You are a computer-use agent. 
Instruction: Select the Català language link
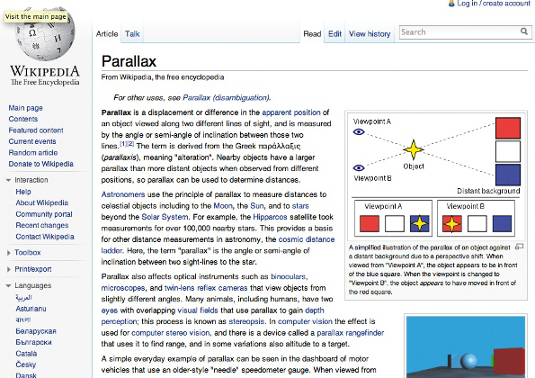click(26, 353)
